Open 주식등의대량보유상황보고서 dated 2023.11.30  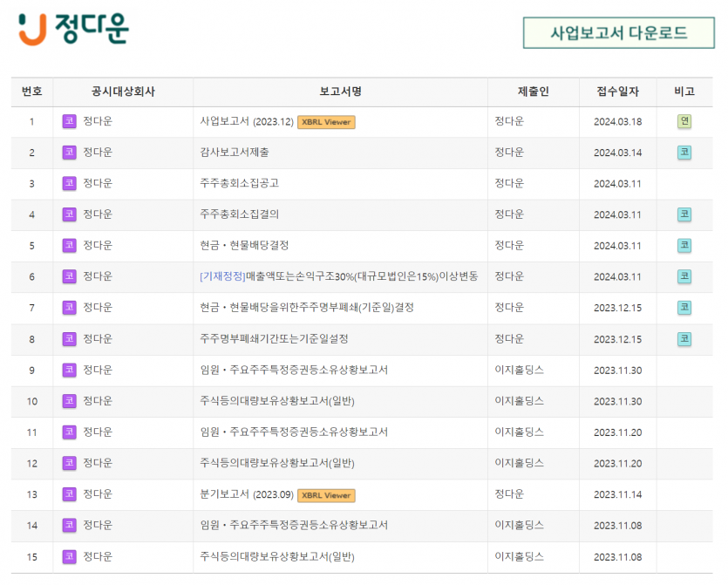pyautogui.click(x=277, y=401)
